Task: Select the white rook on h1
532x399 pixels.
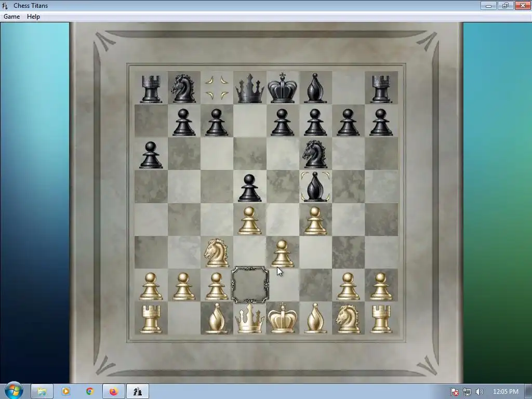Action: click(381, 319)
